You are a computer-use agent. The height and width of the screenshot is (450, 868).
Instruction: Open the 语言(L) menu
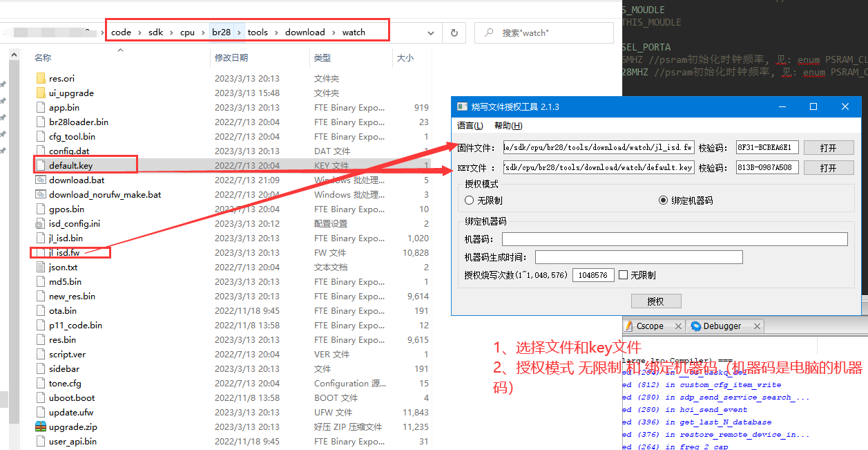tap(470, 126)
